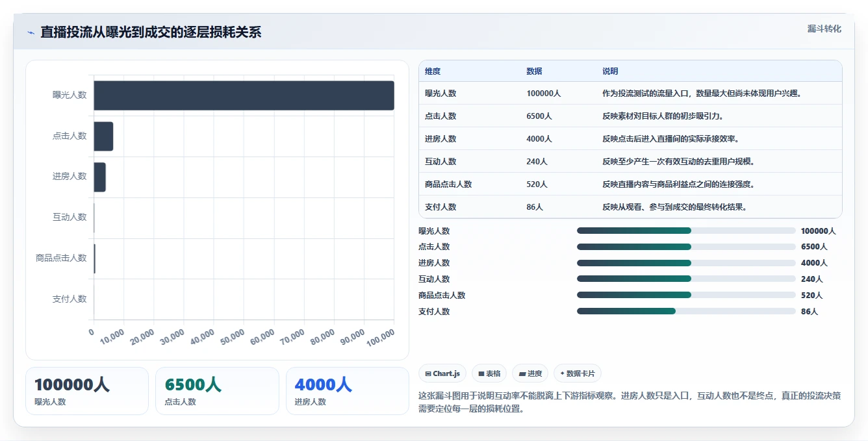Image resolution: width=868 pixels, height=441 pixels.
Task: Click the 支付人数 axis label in chart
Action: (x=70, y=299)
